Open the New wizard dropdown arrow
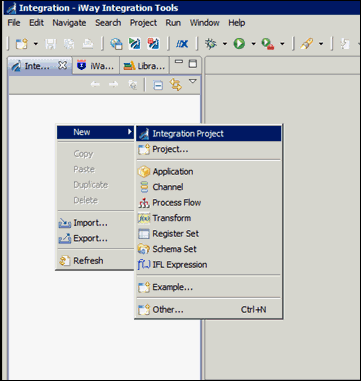 point(36,44)
